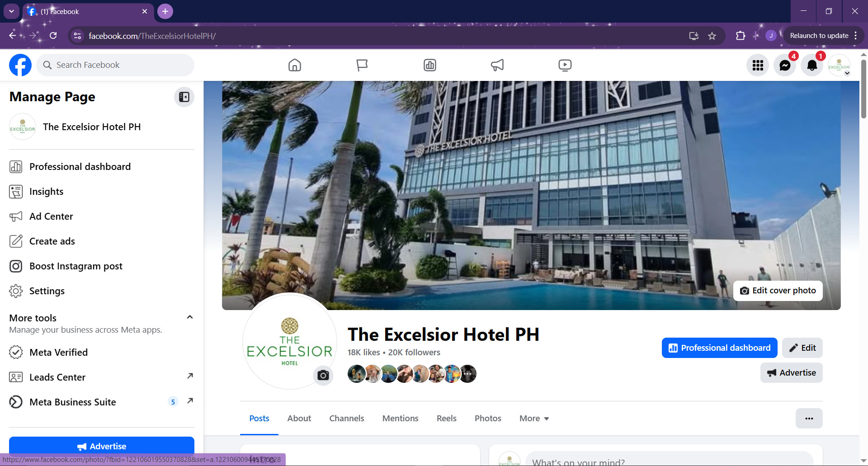Open the three-dot page options menu
The height and width of the screenshot is (466, 868).
809,419
